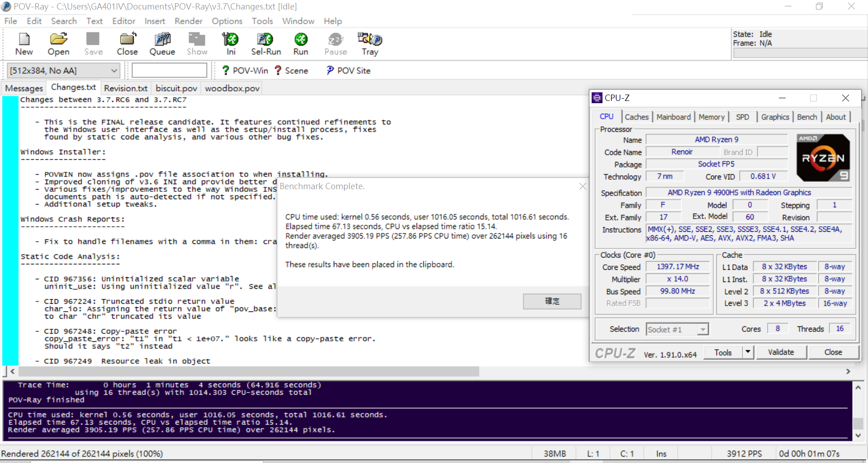This screenshot has height=463, width=868.
Task: Open the Insert menu
Action: click(154, 21)
